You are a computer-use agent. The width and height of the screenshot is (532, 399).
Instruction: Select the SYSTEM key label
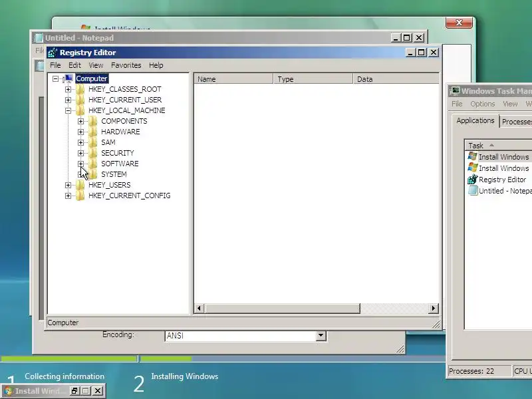point(114,174)
